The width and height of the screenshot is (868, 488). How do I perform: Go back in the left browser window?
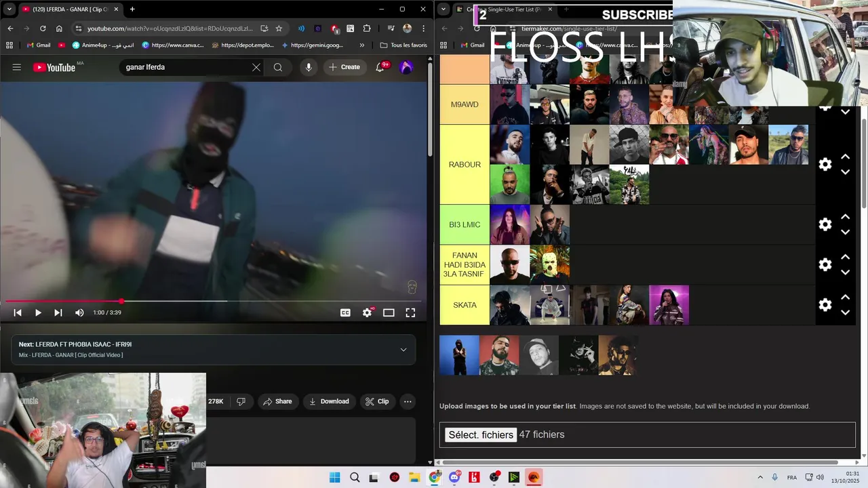10,28
